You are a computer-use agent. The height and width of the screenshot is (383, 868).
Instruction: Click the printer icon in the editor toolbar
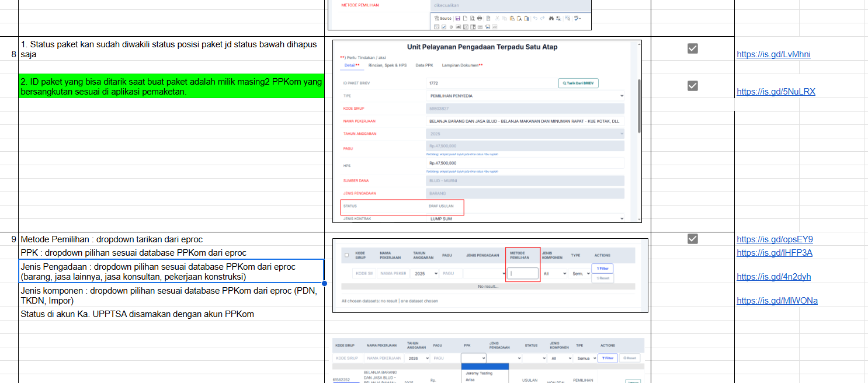click(x=480, y=18)
